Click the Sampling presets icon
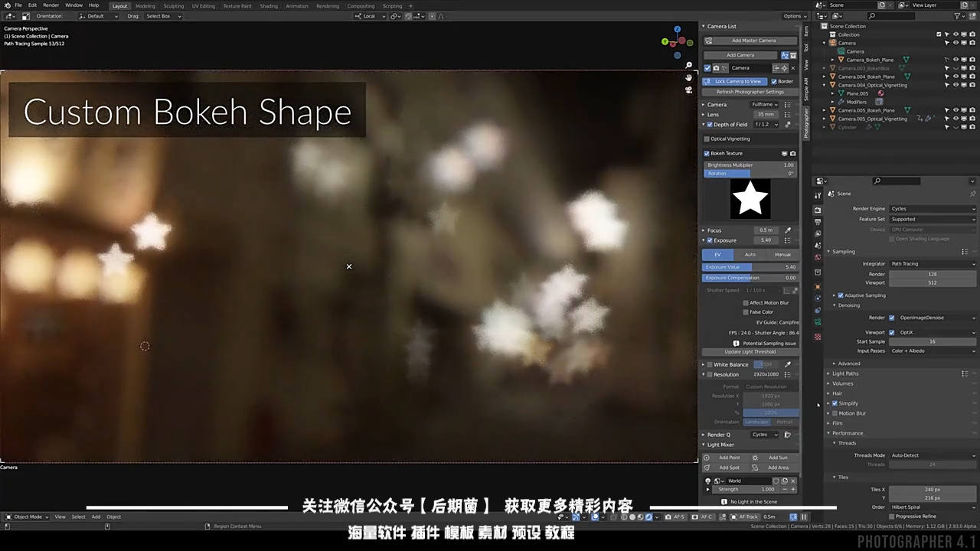Image resolution: width=980 pixels, height=551 pixels. point(965,252)
